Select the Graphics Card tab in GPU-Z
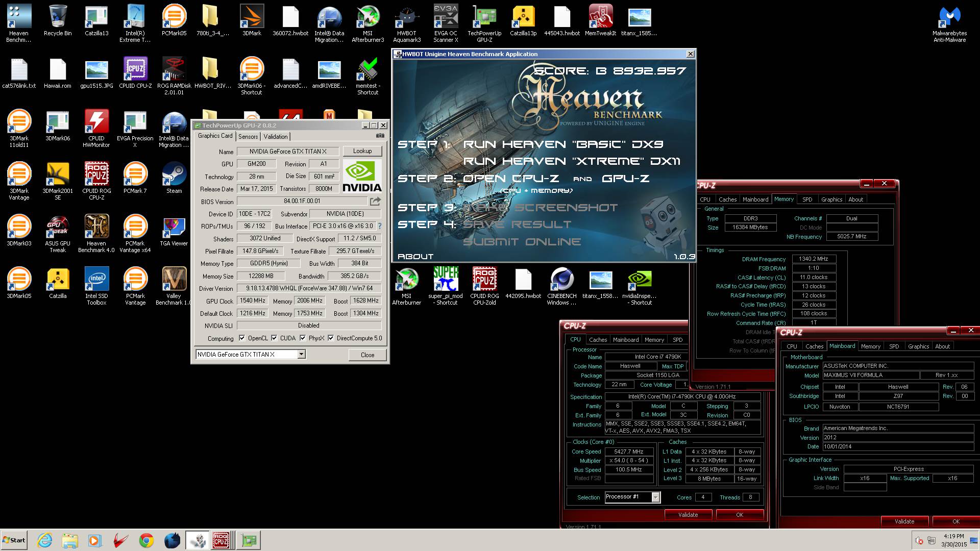Viewport: 980px width, 551px height. point(215,136)
